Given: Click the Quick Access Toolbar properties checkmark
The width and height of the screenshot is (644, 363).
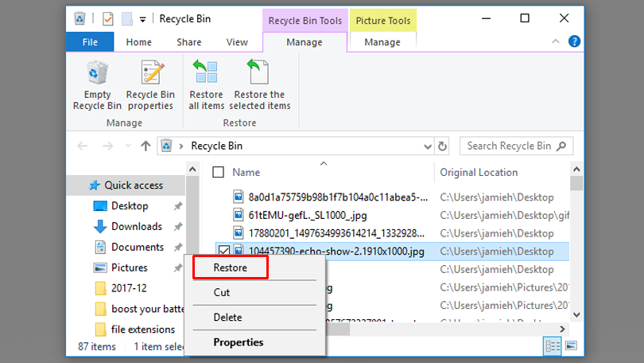Looking at the screenshot, I should tap(108, 18).
